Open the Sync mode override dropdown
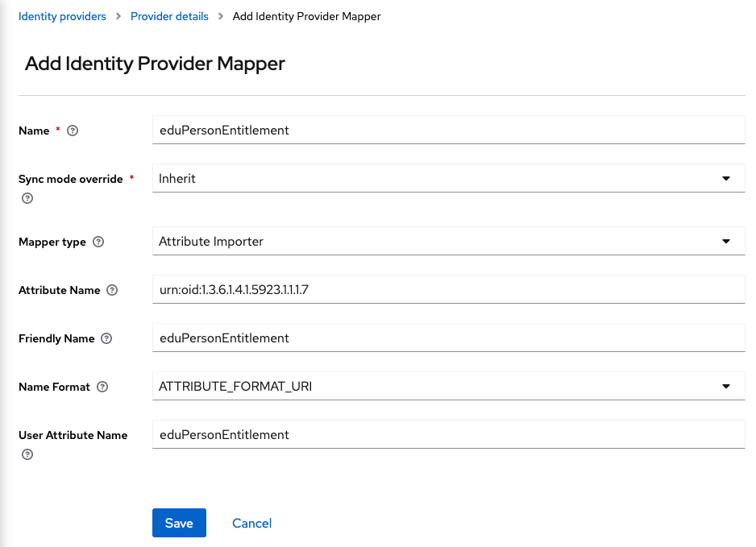 point(448,178)
